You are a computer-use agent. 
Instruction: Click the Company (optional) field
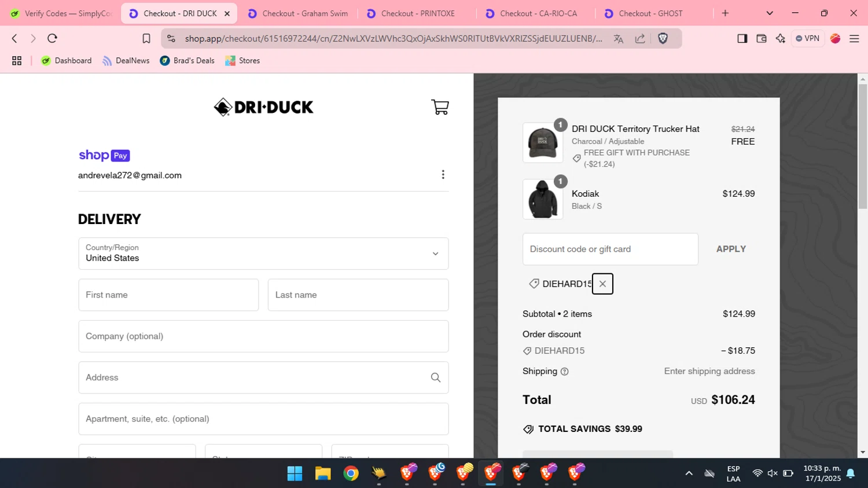coord(263,336)
